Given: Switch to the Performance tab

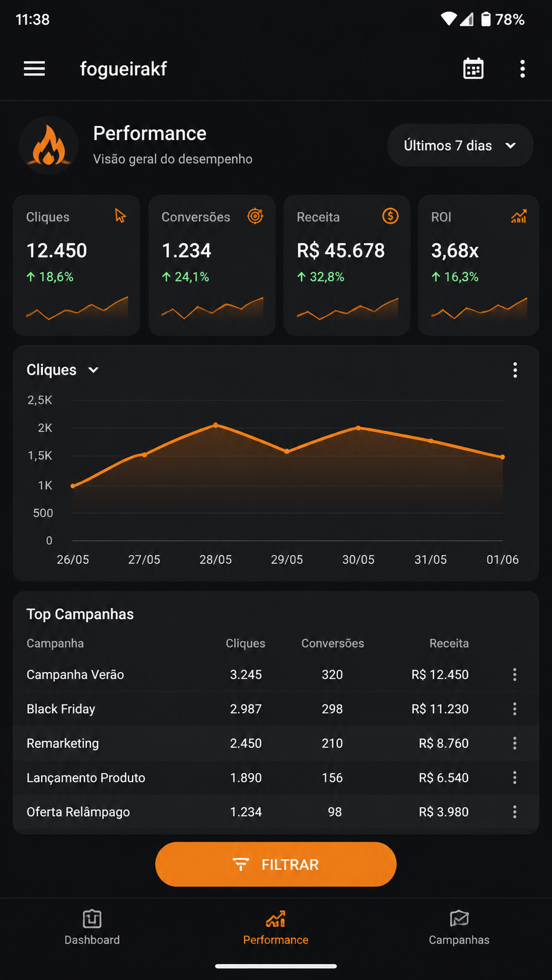Looking at the screenshot, I should pos(276,928).
